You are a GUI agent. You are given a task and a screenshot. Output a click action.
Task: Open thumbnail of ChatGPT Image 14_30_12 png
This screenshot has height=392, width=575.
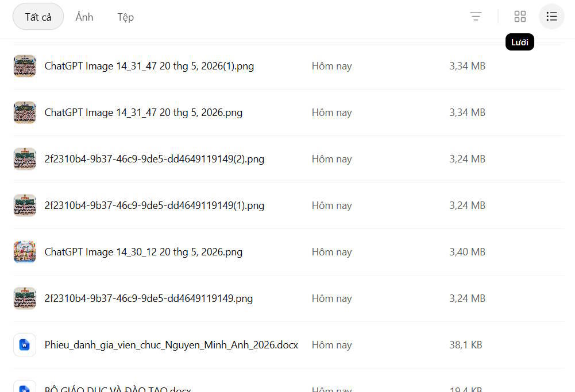pos(25,252)
